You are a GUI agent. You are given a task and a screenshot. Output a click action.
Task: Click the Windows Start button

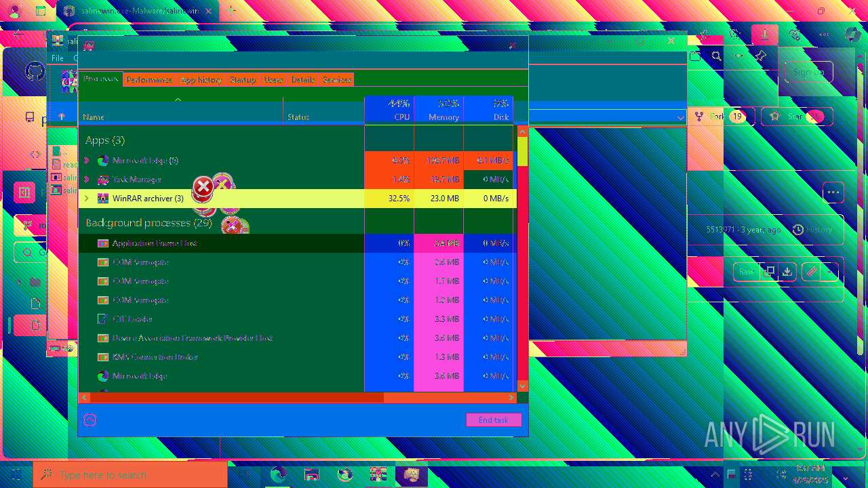(15, 474)
